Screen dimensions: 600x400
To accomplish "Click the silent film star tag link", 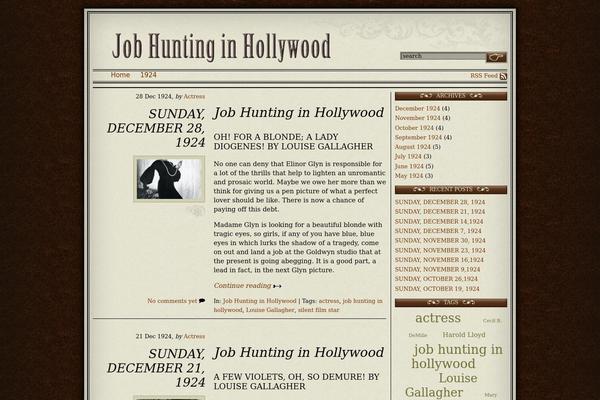I will pos(318,310).
